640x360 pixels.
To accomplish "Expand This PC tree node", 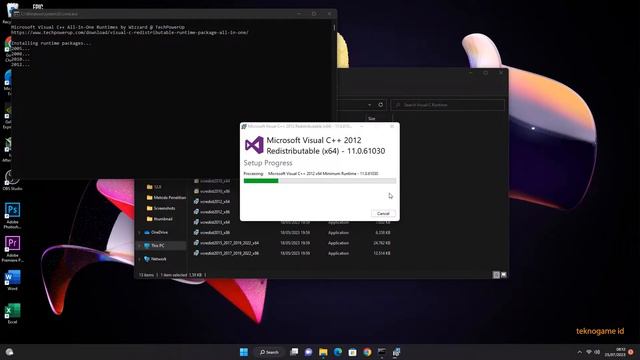I will (140, 246).
